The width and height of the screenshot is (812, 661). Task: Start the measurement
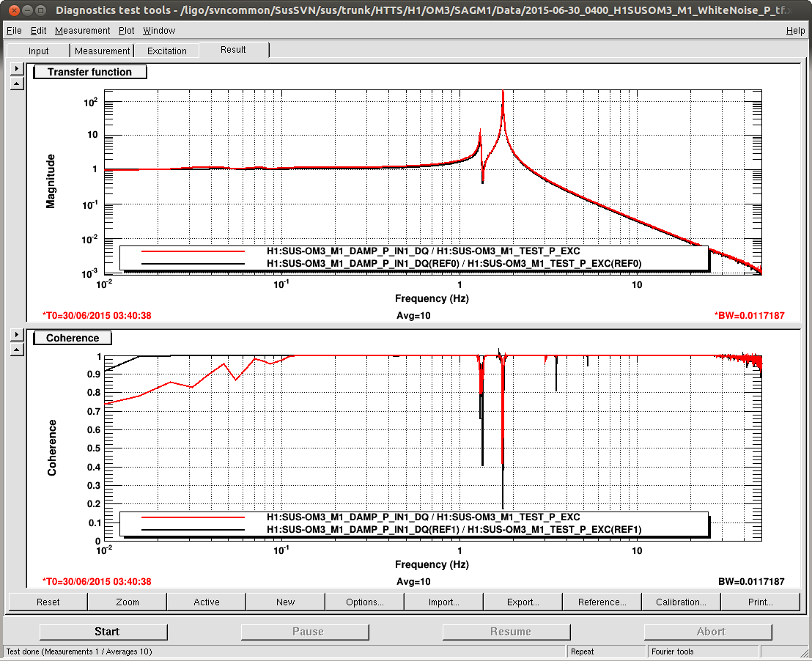tap(103, 632)
